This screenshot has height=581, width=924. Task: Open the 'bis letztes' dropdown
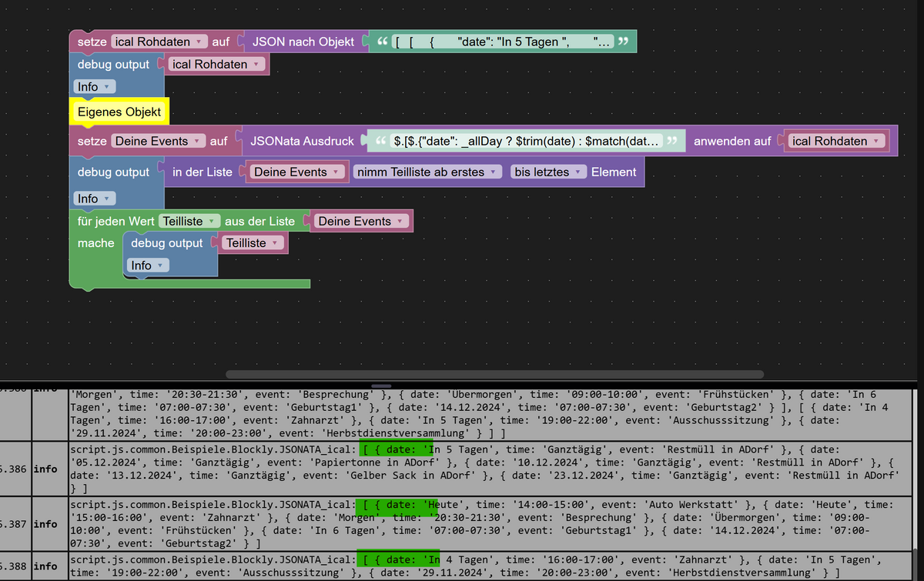[x=550, y=172]
